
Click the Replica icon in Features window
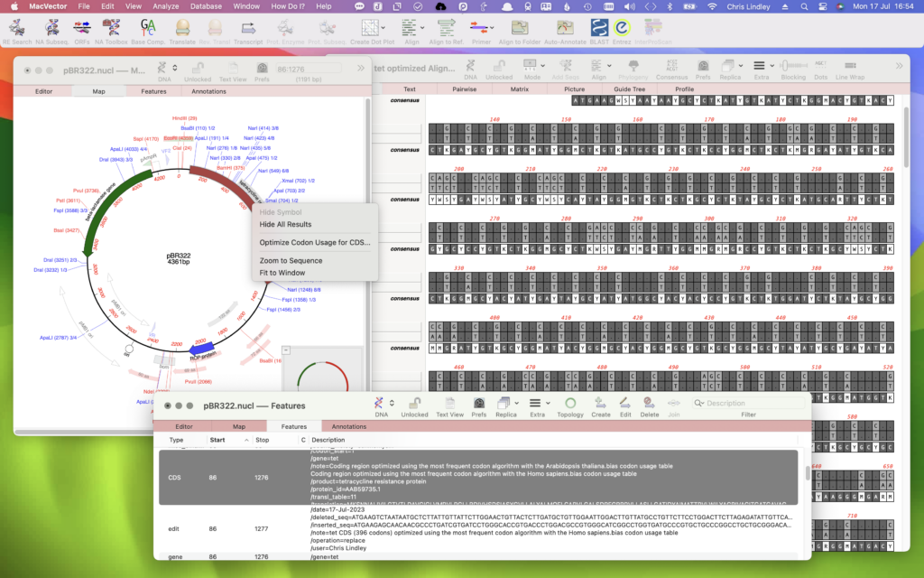point(504,404)
